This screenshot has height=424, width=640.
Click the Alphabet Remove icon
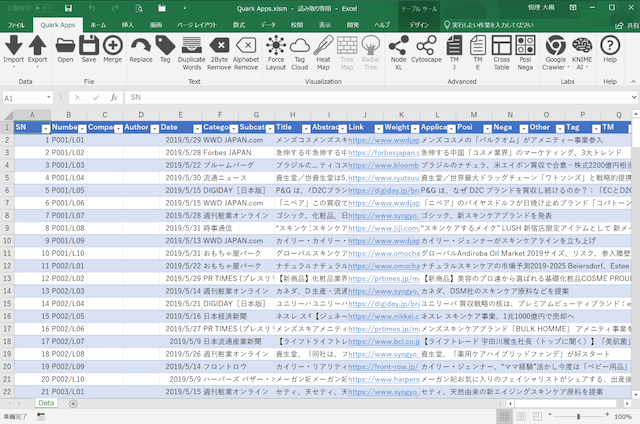pos(246,45)
